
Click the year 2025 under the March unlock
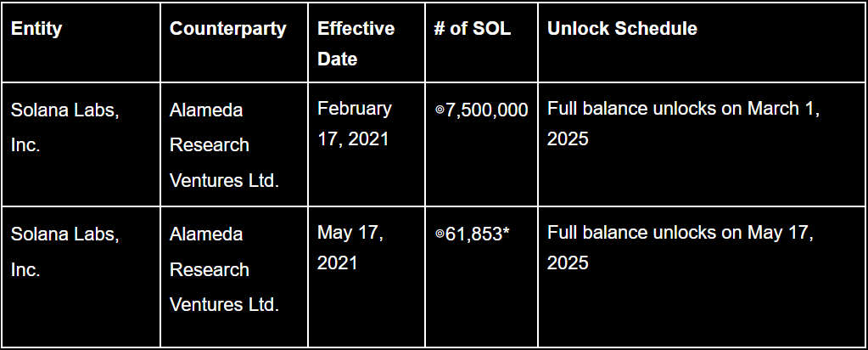[568, 138]
